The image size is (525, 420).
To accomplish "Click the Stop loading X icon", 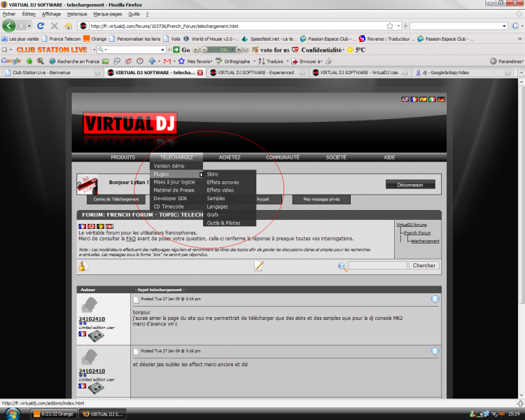I will pos(54,26).
